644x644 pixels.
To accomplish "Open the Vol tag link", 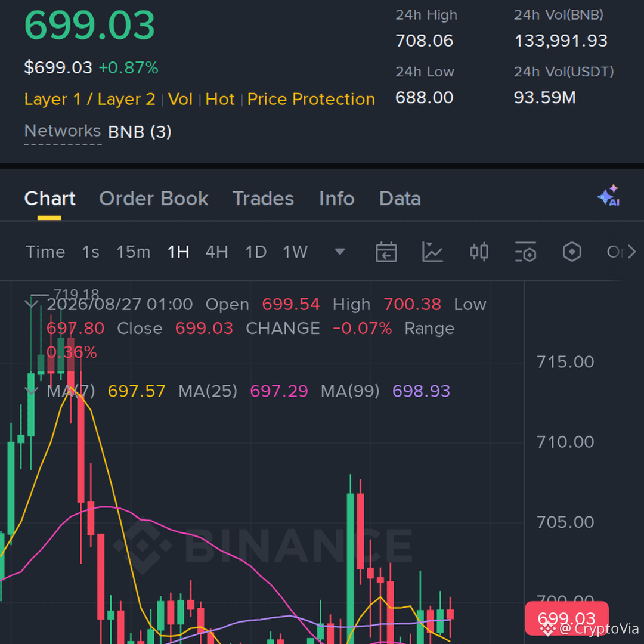I will click(x=180, y=100).
